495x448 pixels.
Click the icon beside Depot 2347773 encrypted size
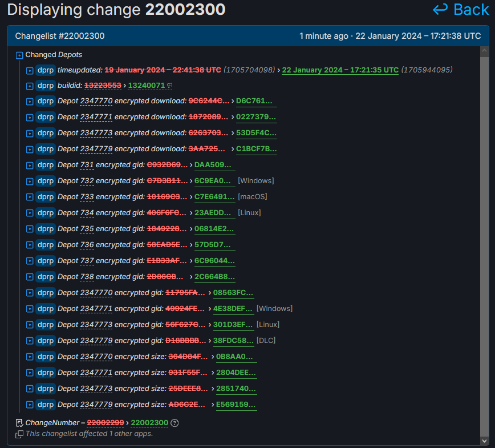(x=30, y=389)
